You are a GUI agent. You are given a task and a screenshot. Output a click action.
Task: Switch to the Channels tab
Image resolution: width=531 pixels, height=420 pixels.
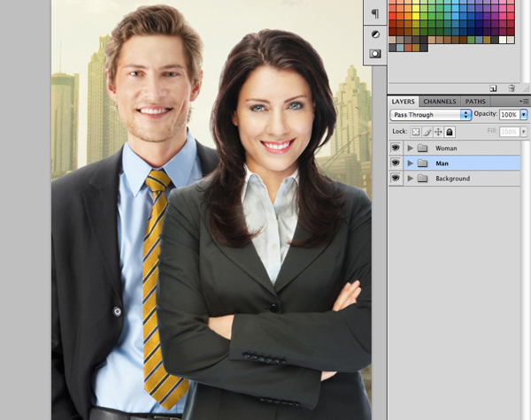pyautogui.click(x=439, y=102)
